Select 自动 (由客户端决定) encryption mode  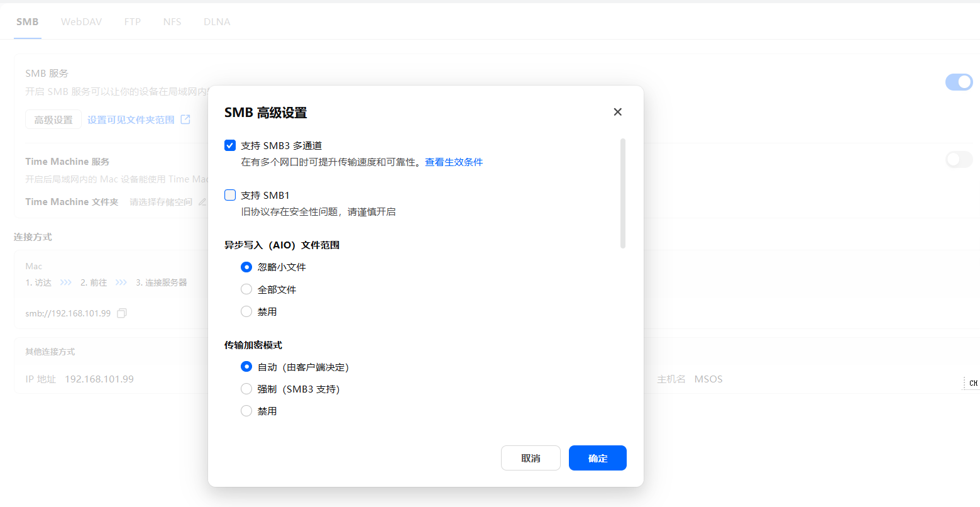click(x=246, y=367)
